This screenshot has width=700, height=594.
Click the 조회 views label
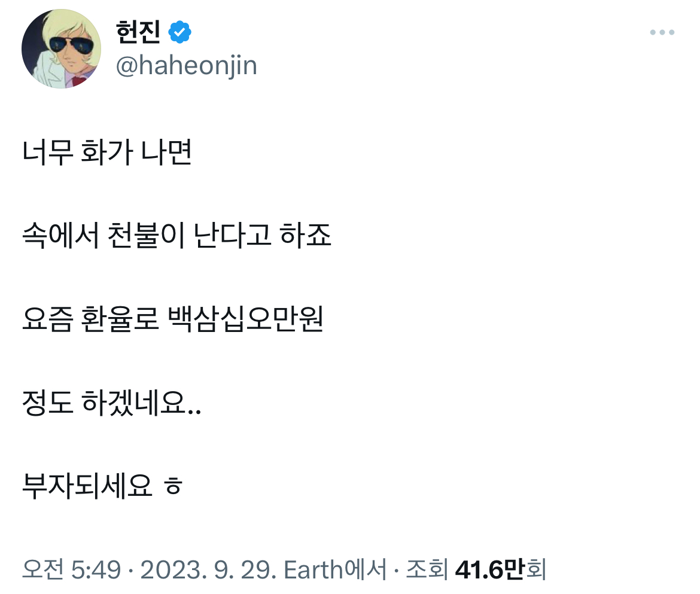coord(427,569)
